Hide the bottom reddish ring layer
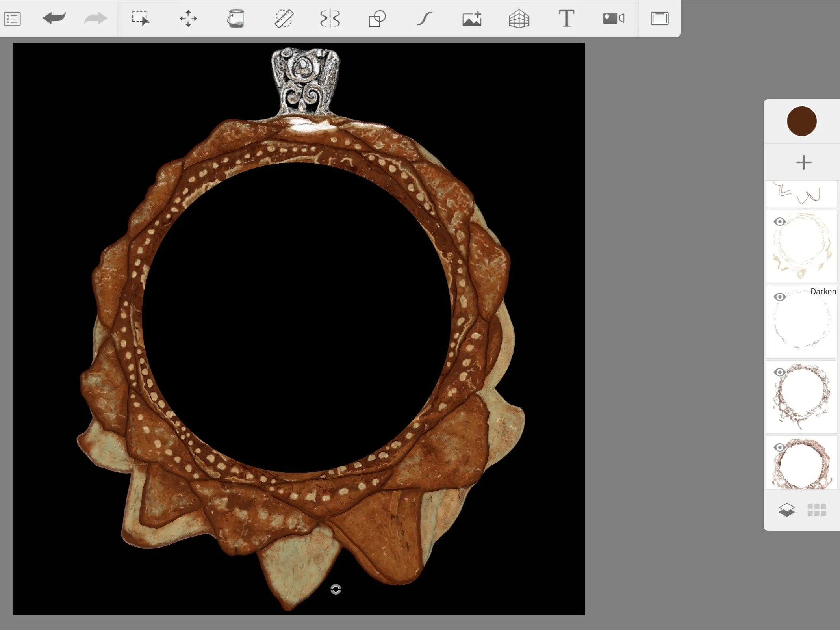The height and width of the screenshot is (630, 840). tap(779, 448)
